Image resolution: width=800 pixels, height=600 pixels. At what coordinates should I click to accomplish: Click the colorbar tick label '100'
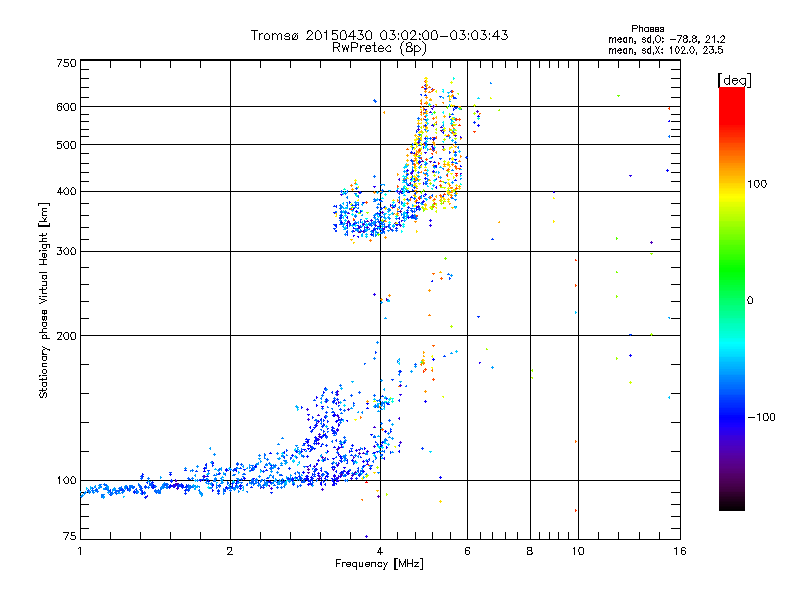coord(757,184)
